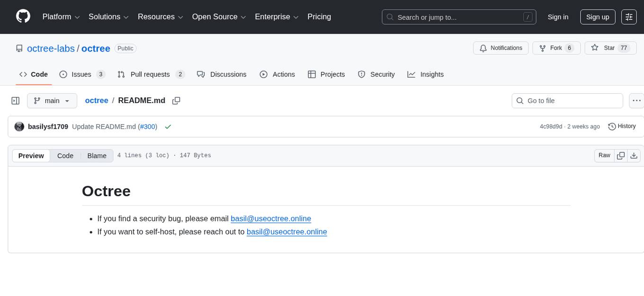
Task: Download the raw README file
Action: (x=634, y=156)
